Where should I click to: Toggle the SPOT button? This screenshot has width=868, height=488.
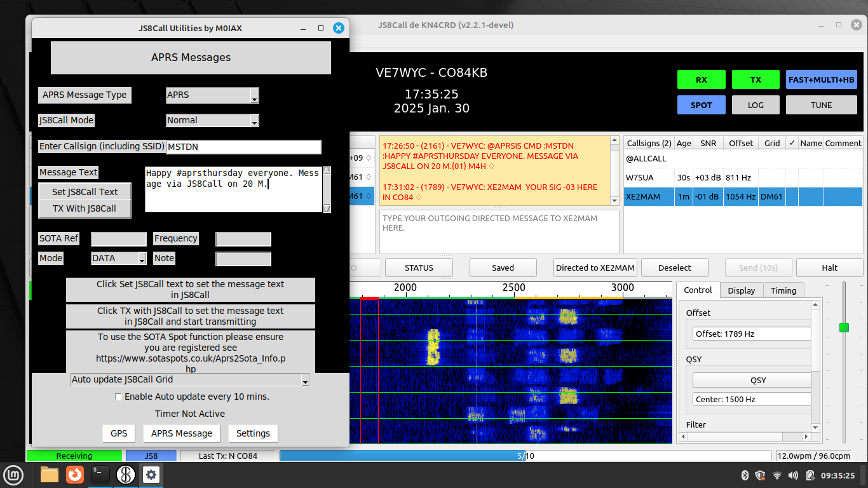(x=701, y=105)
